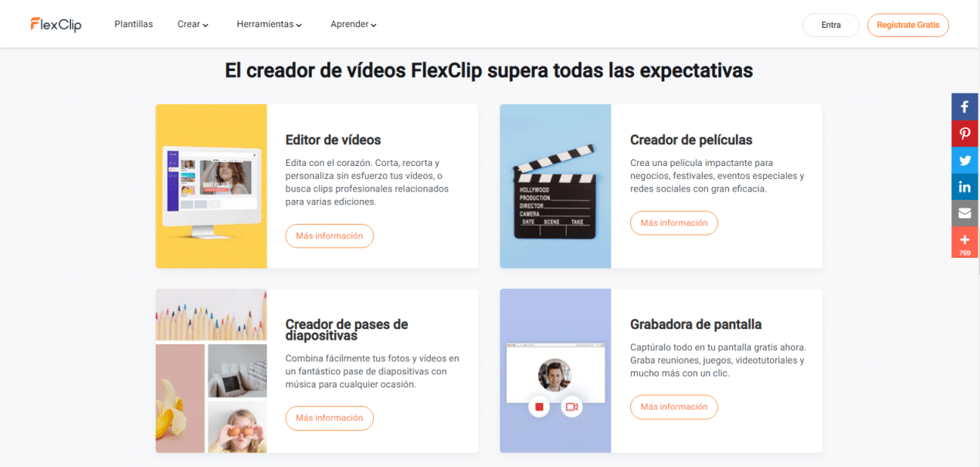This screenshot has height=467, width=980.
Task: Click the 'Combina fácilmente tus fotos' description
Action: (x=372, y=371)
